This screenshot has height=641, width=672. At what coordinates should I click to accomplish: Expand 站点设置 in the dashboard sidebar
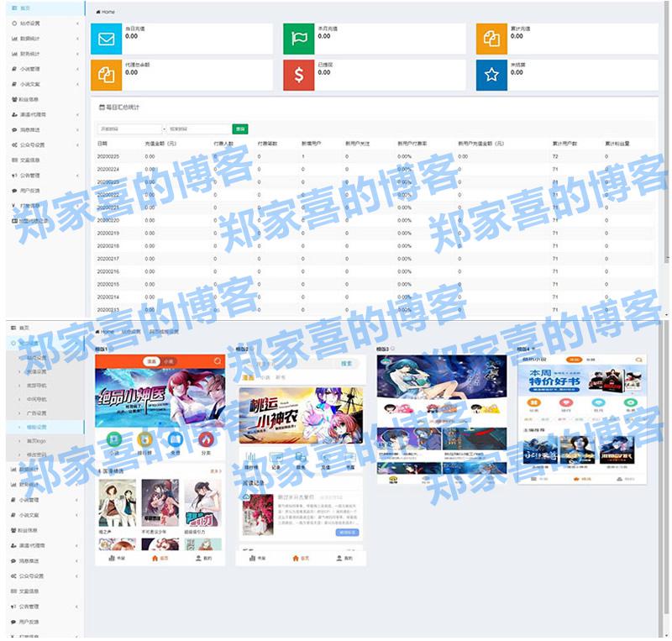point(45,24)
